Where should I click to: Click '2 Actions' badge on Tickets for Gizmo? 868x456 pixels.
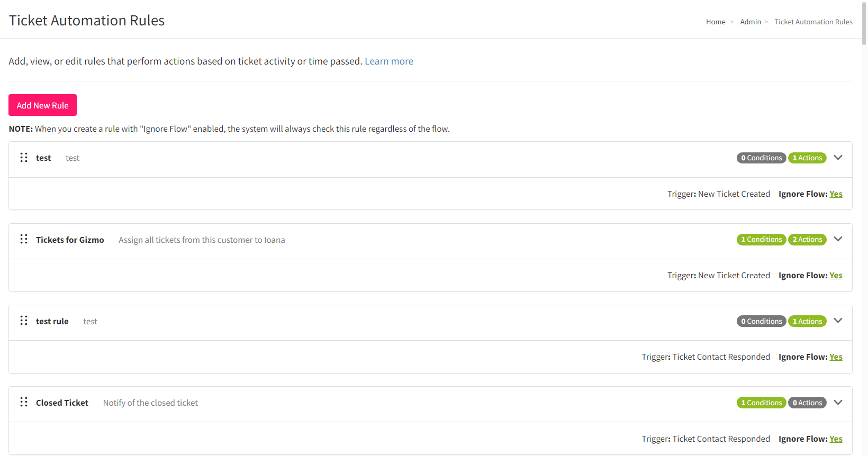point(807,240)
